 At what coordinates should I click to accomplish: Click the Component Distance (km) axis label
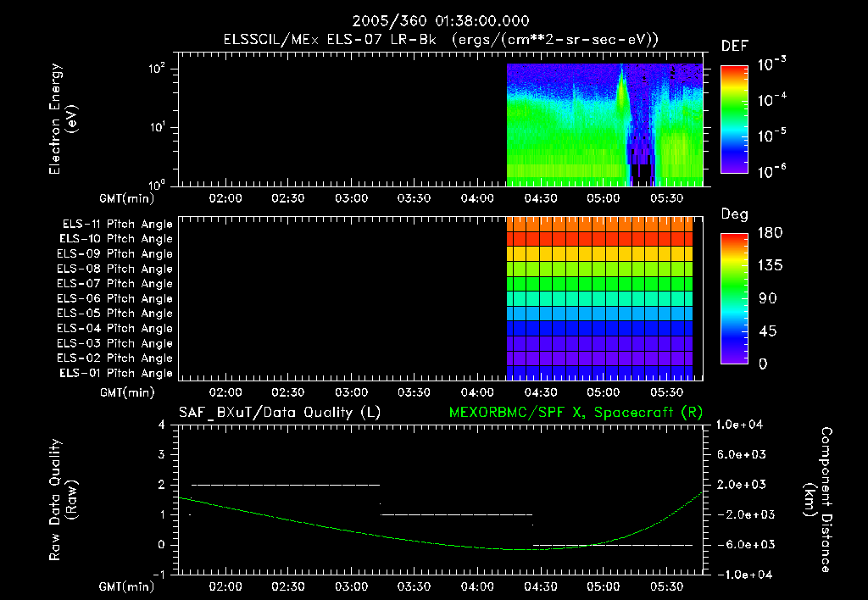coord(818,500)
